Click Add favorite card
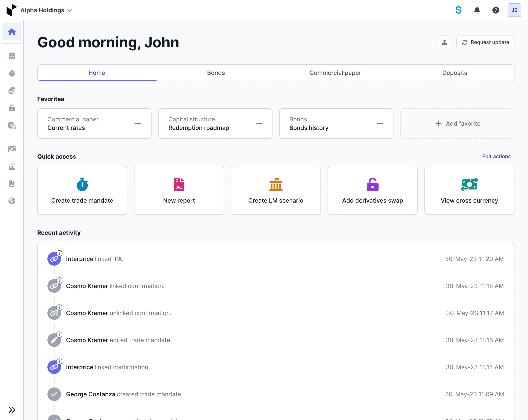Screen dimensions: 528x420 pos(457,124)
